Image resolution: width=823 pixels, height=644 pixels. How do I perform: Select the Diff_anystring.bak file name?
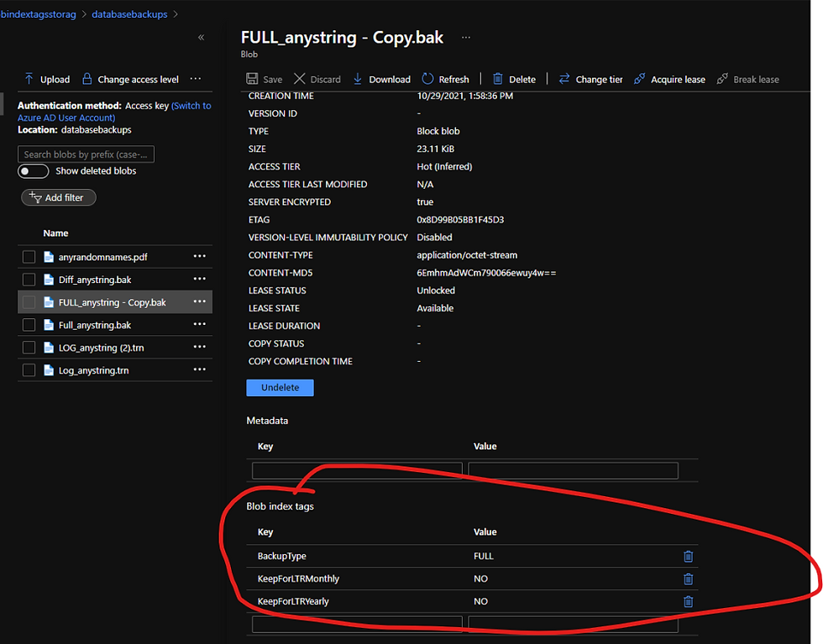[x=95, y=280]
